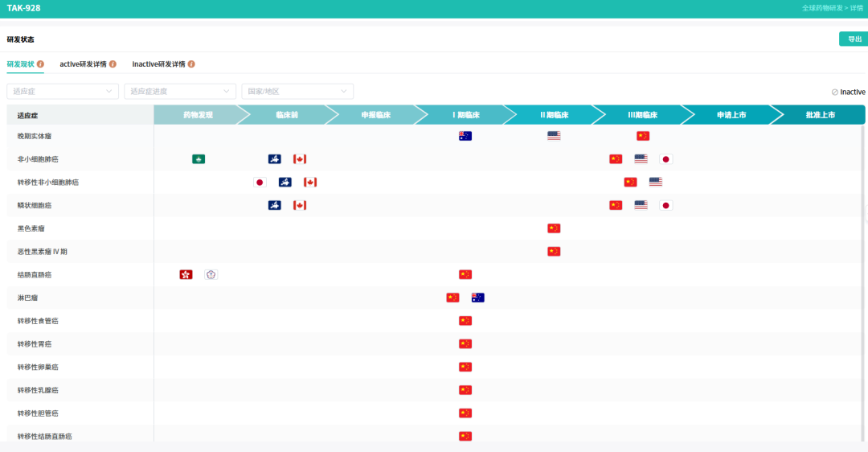Click the US flag in 晚期实体瘤 row
This screenshot has height=452, width=868.
[554, 136]
